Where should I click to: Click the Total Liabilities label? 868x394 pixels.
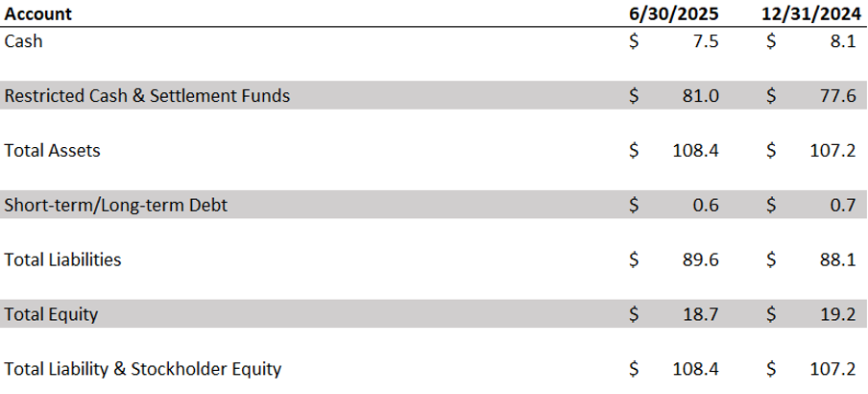[x=62, y=259]
